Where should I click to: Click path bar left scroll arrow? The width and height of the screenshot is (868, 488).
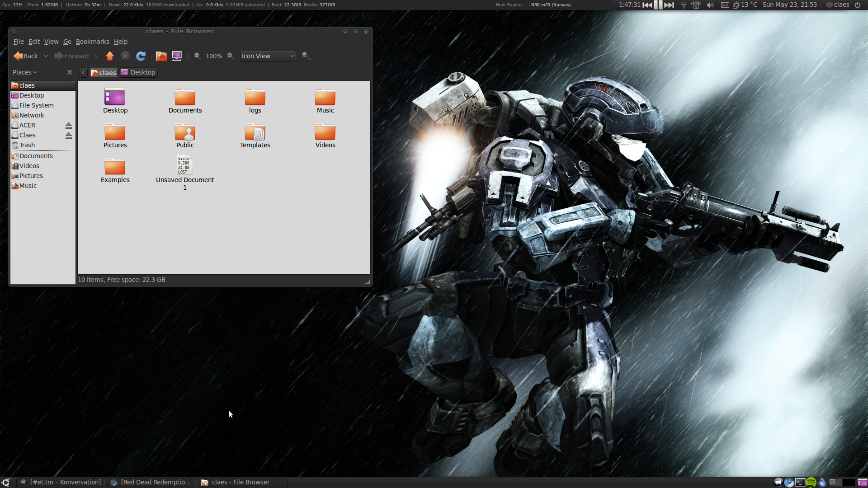click(83, 72)
